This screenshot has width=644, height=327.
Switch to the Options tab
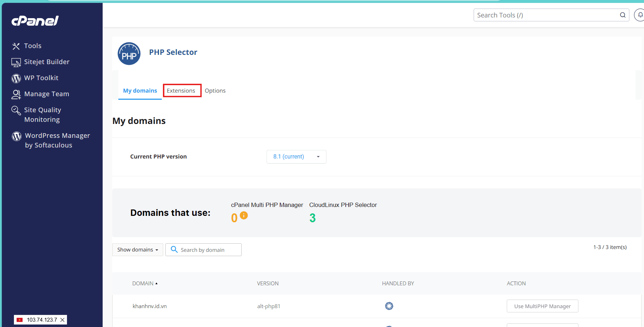pos(215,91)
